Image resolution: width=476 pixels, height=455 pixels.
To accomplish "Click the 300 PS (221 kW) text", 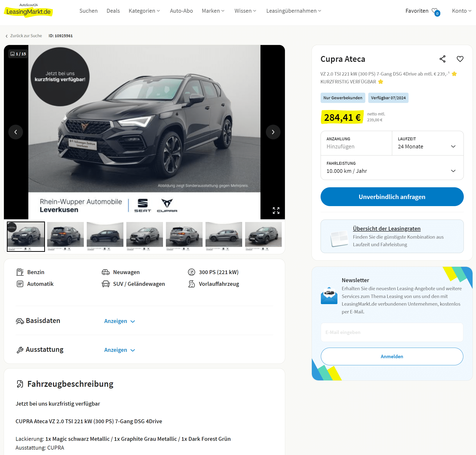I will (x=219, y=272).
